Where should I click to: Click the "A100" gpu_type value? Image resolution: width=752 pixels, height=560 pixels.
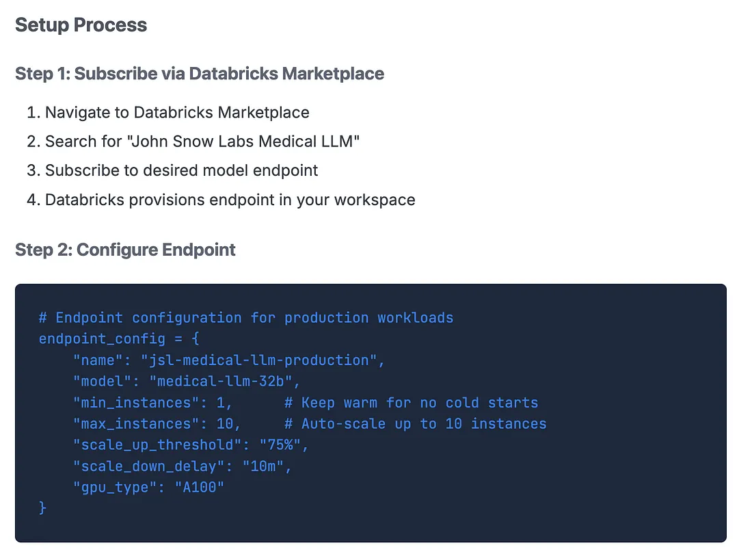pos(199,488)
